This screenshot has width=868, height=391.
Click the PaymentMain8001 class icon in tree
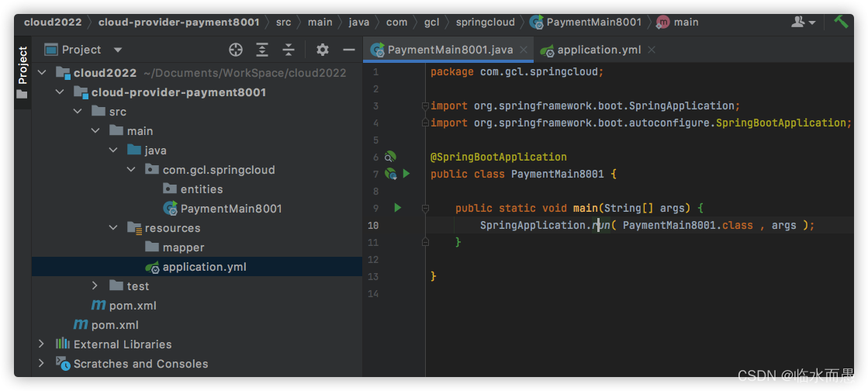point(170,209)
